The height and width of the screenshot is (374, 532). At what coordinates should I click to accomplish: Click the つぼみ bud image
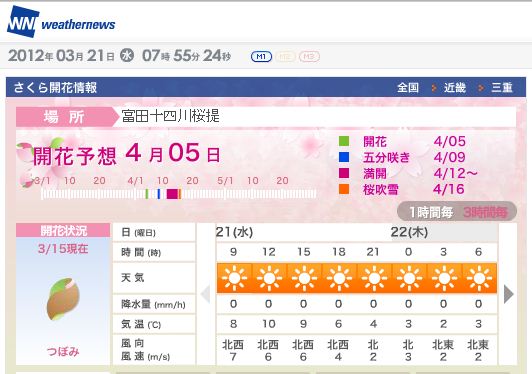[x=63, y=299]
